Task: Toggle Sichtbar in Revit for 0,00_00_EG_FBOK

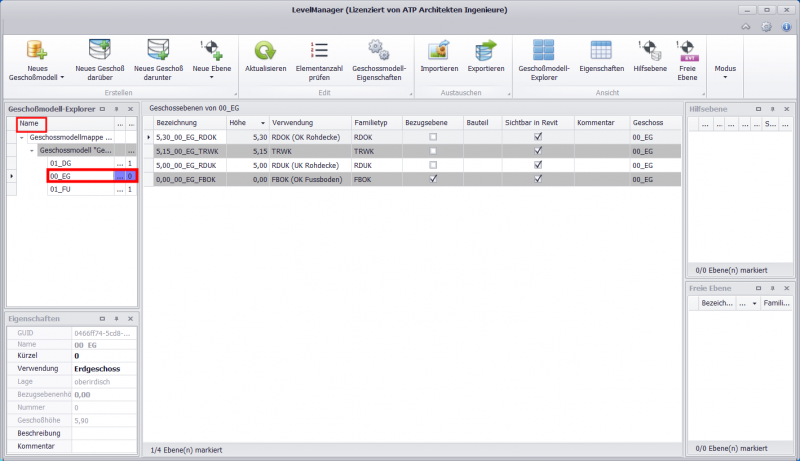Action: point(538,179)
